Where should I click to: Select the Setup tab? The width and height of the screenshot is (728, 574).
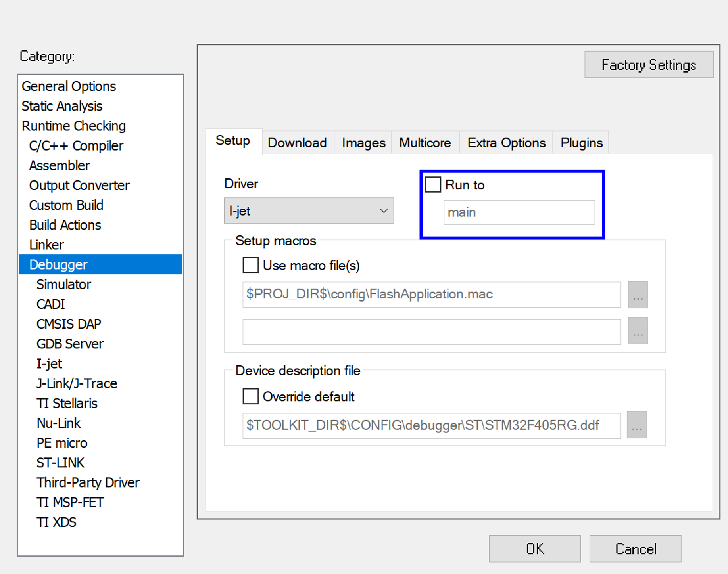point(232,141)
